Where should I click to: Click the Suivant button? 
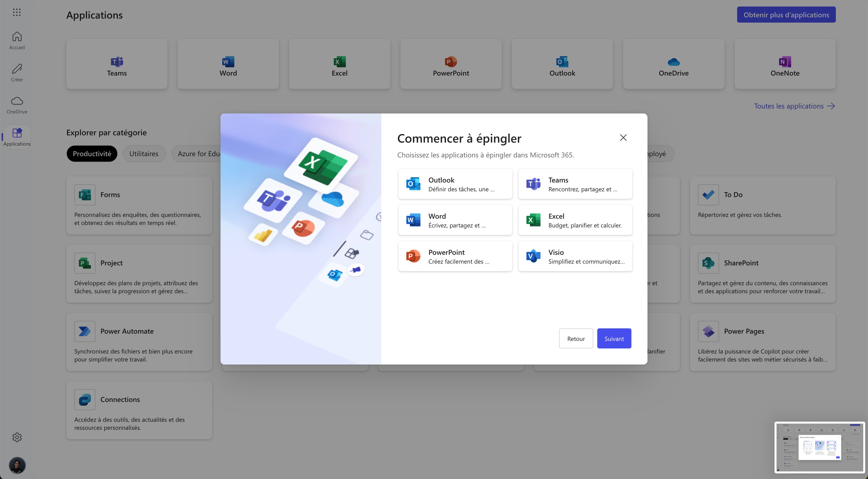coord(614,338)
